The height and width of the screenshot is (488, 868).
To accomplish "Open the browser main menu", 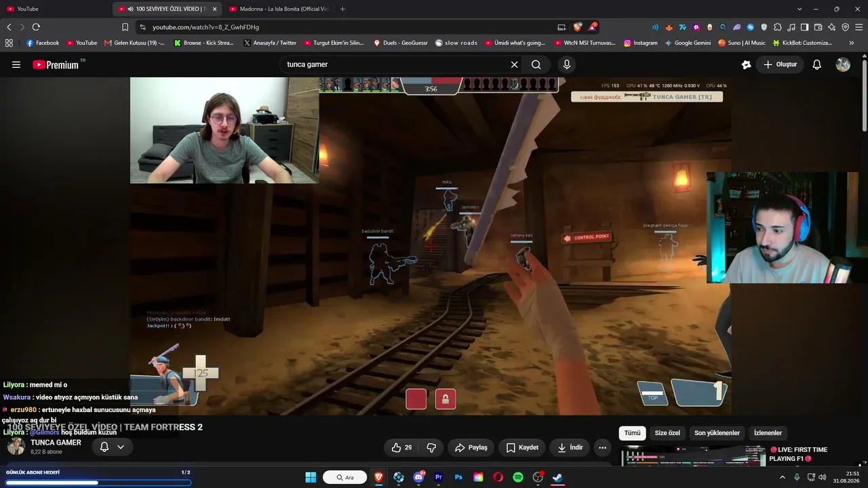I will [859, 27].
